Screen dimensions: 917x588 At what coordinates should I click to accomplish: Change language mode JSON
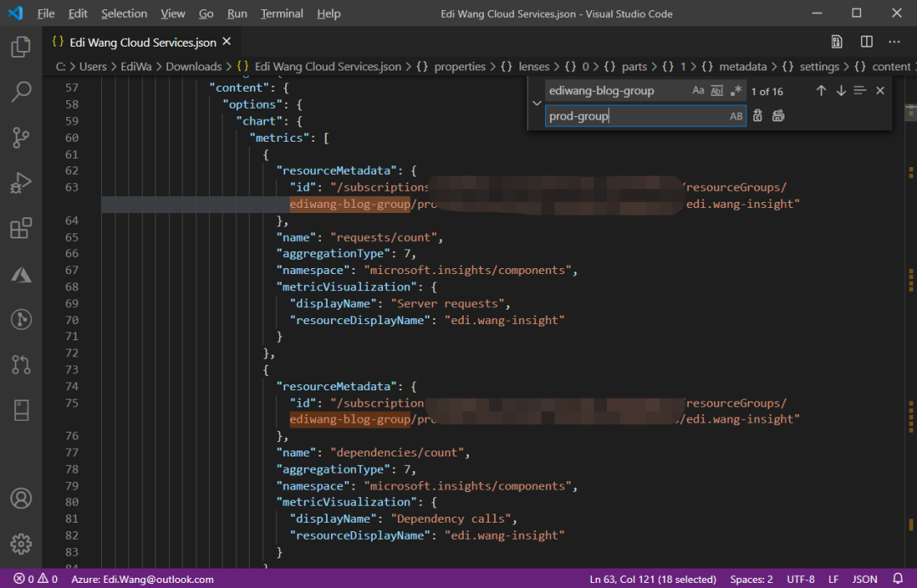point(864,579)
